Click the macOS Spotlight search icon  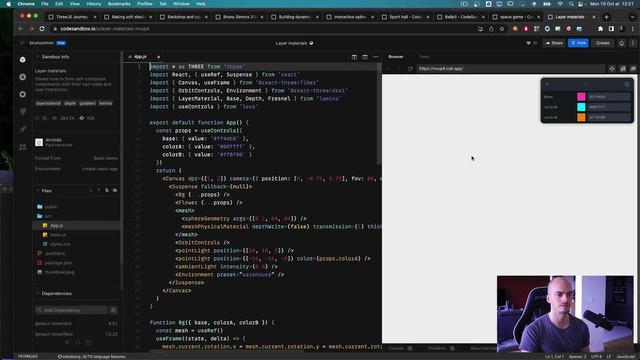[571, 4]
